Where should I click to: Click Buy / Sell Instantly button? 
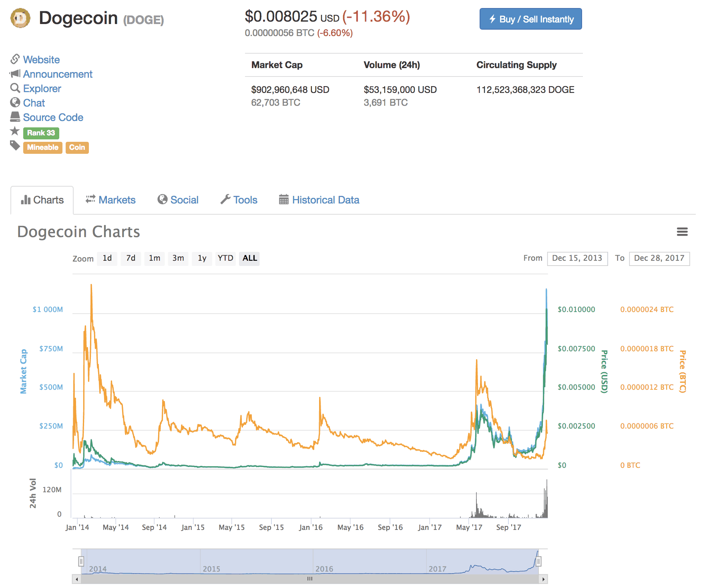tap(530, 19)
